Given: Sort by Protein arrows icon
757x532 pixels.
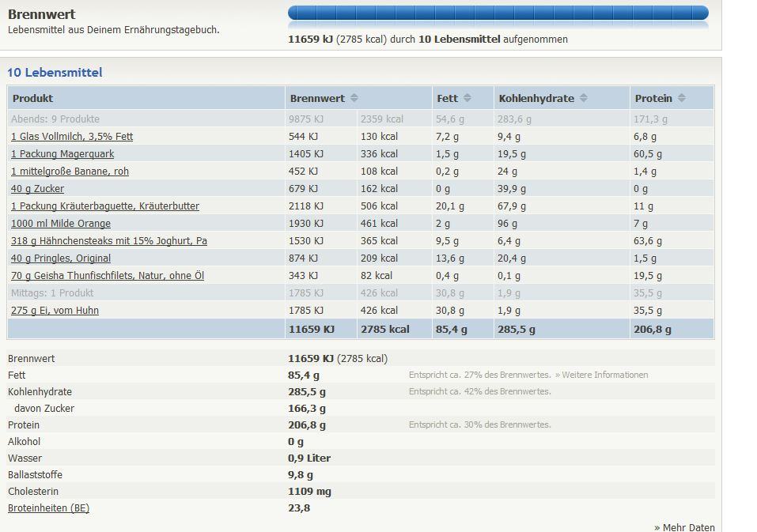Looking at the screenshot, I should click(x=682, y=98).
